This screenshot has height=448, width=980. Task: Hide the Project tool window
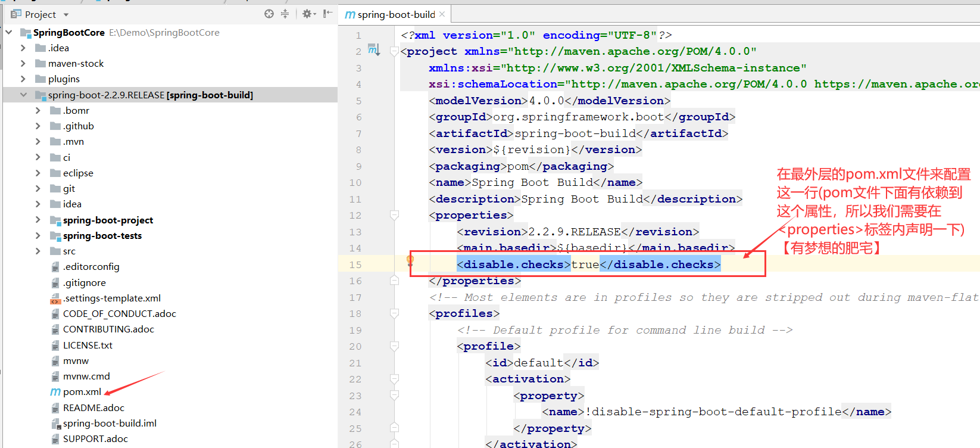tap(327, 14)
